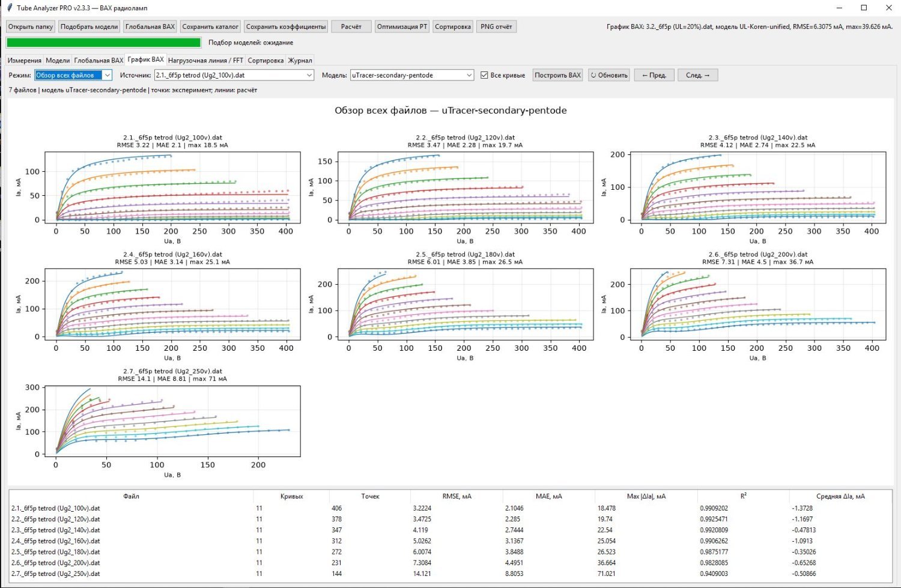Select table row '2.4._6f5p tetrod (Ug2_160v).dat'
Screen dimensions: 901x588
coord(450,541)
